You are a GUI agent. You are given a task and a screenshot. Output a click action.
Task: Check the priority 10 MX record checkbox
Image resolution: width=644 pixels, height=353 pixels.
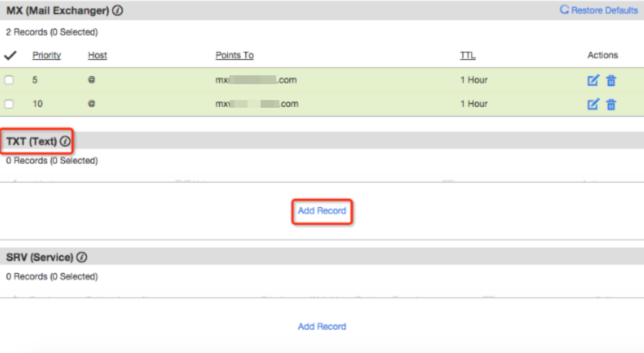(9, 104)
